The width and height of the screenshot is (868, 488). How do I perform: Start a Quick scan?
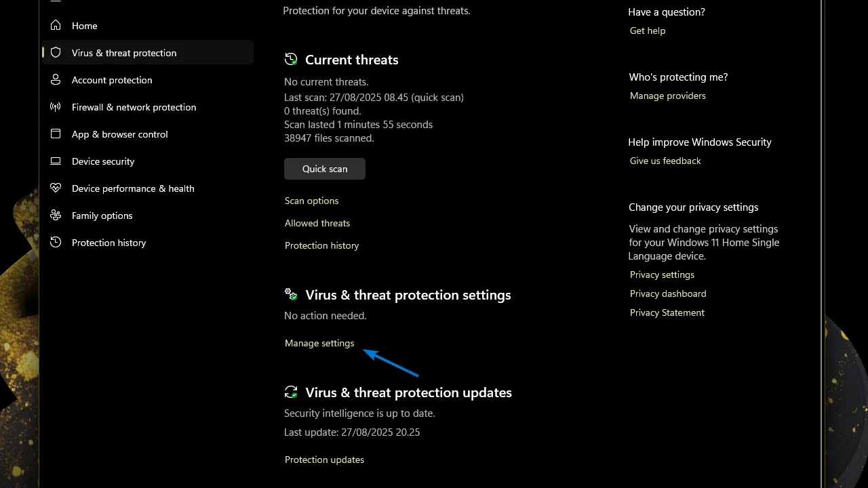(x=324, y=169)
